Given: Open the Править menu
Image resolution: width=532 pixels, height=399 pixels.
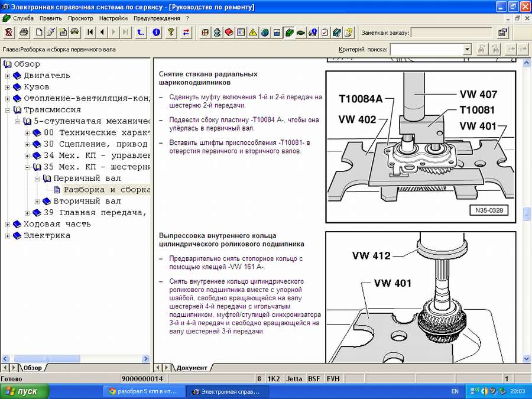Looking at the screenshot, I should point(51,18).
